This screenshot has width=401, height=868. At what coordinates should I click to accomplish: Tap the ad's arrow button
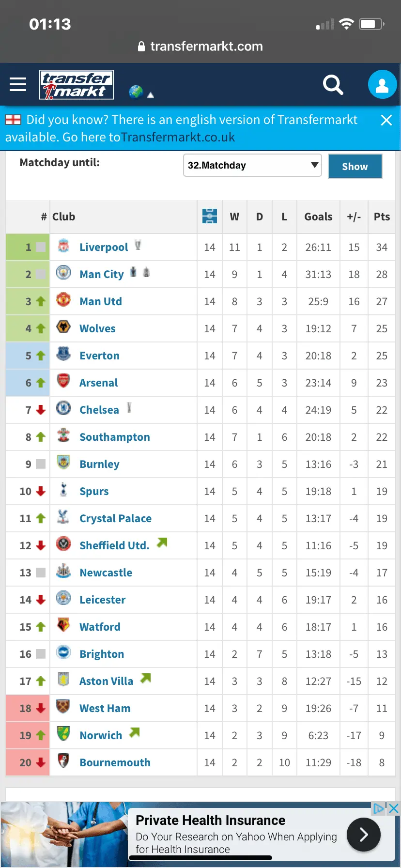click(x=363, y=834)
